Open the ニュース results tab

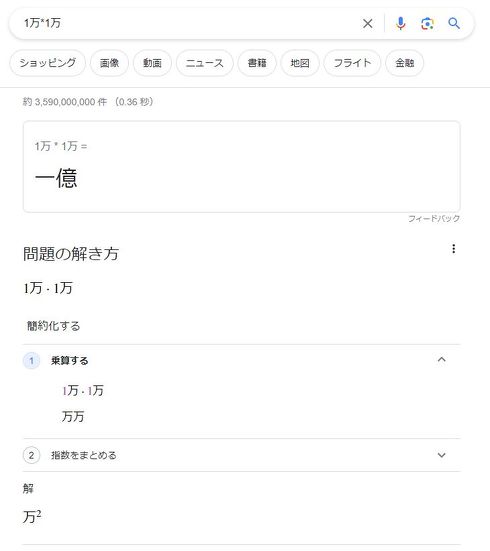(205, 63)
